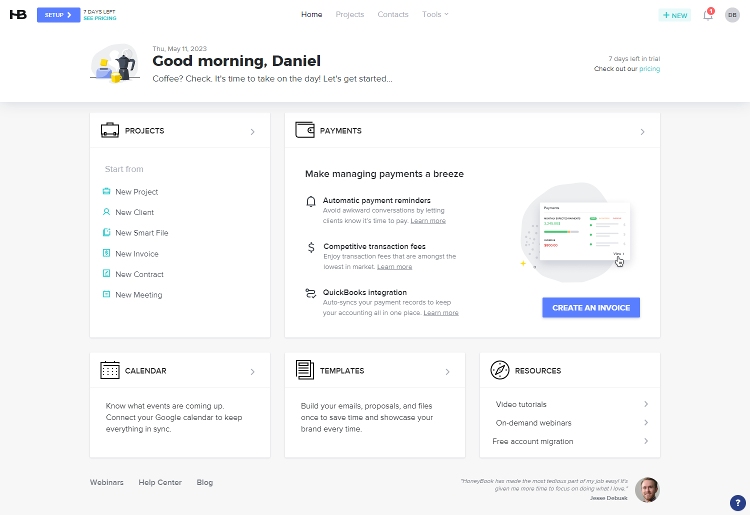Viewport: 750px width, 515px height.
Task: Open the pricing link in trial notice
Action: (x=649, y=69)
